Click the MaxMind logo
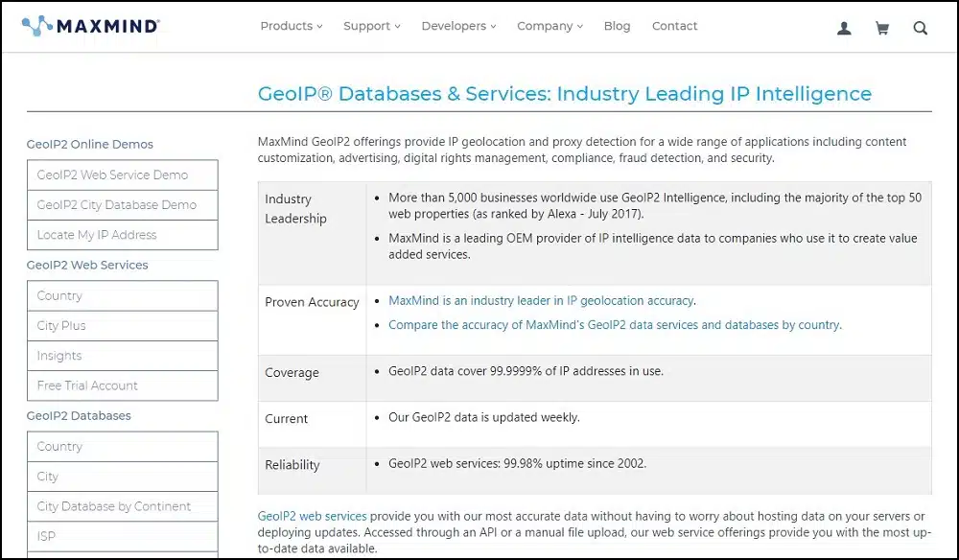Screen dimensions: 959x560 tap(90, 26)
